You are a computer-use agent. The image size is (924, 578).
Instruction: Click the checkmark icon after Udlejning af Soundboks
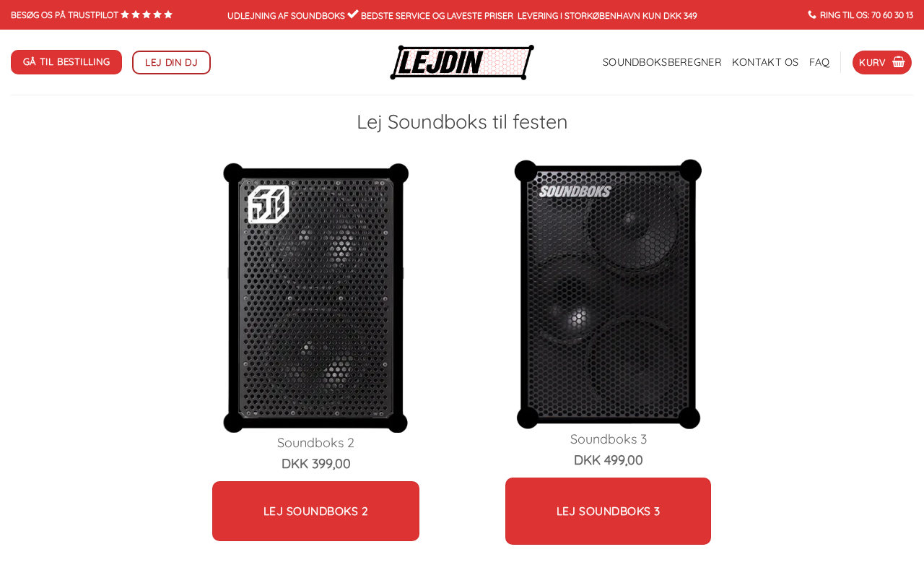353,14
